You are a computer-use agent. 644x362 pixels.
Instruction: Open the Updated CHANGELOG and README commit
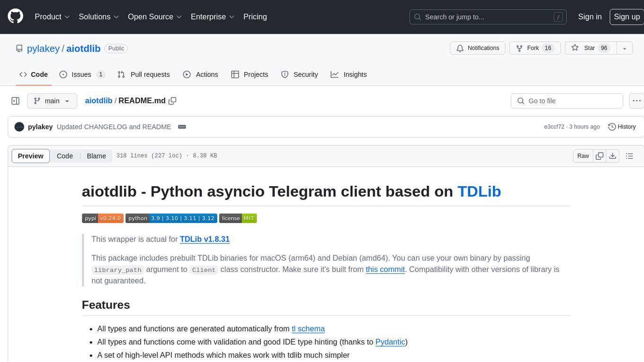[x=114, y=127]
